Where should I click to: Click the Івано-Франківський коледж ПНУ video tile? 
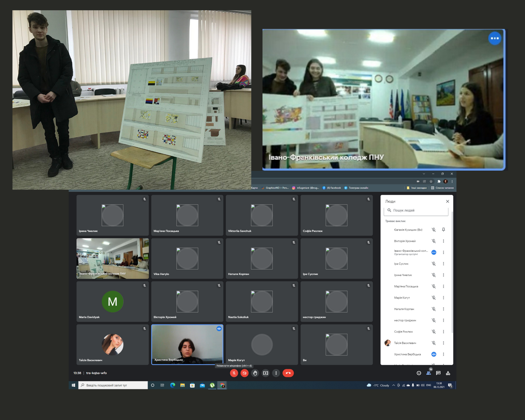click(x=113, y=258)
